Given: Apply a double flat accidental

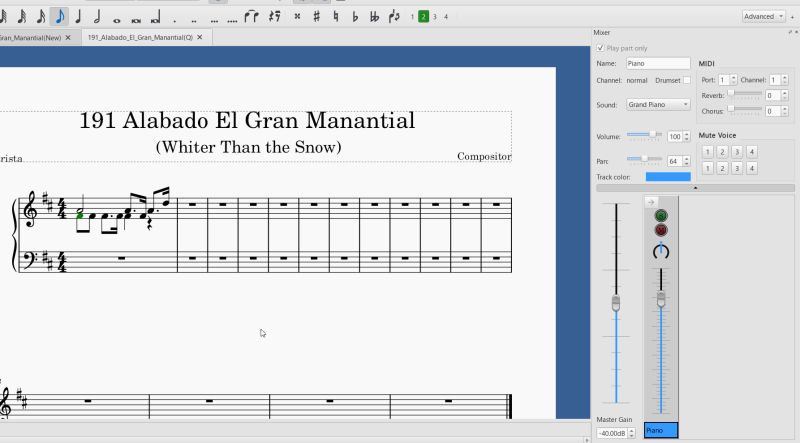Looking at the screenshot, I should coord(374,17).
